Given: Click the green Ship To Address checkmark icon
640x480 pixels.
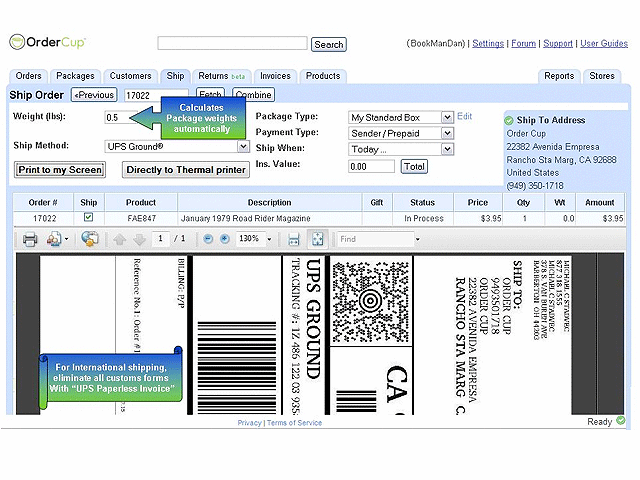Looking at the screenshot, I should point(509,120).
